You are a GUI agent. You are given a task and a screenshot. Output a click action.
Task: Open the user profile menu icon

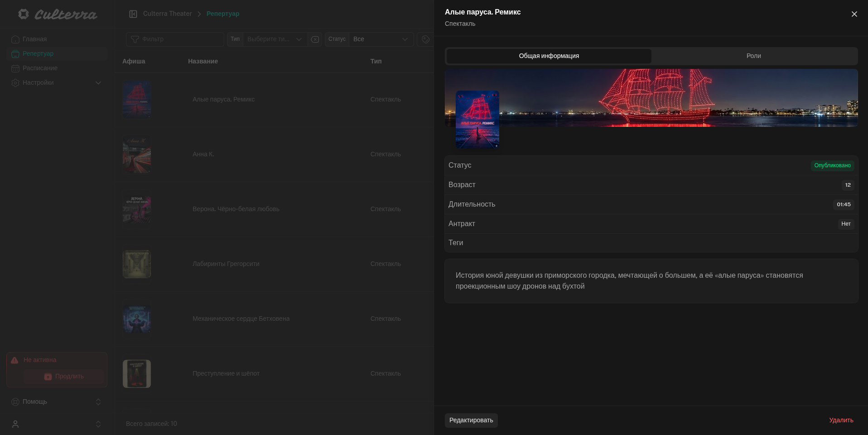(15, 424)
